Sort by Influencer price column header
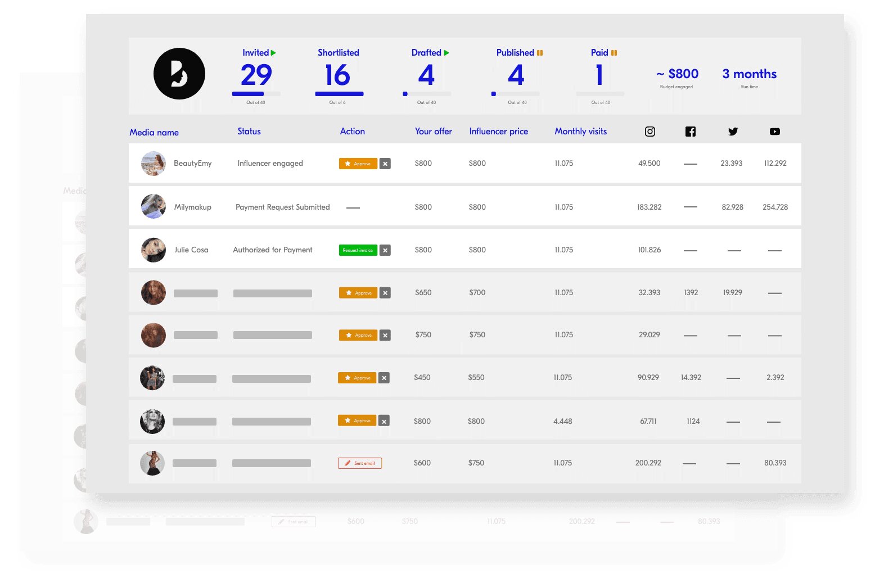This screenshot has height=588, width=875. click(x=499, y=132)
